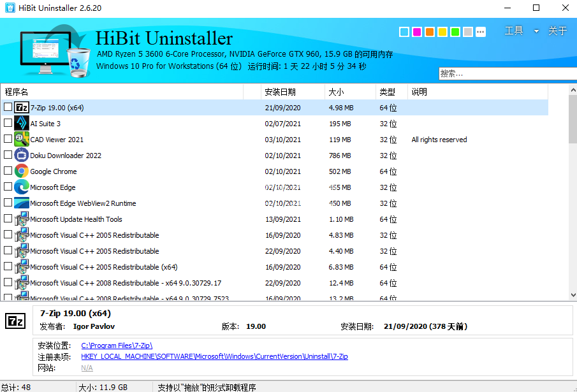The height and width of the screenshot is (392, 577).
Task: Choose the magenta theme color swatch
Action: (x=417, y=32)
